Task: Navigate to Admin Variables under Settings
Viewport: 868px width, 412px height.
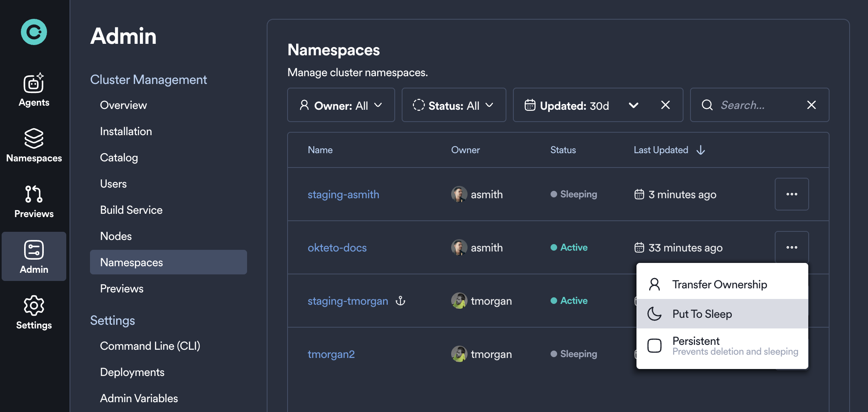Action: 139,398
